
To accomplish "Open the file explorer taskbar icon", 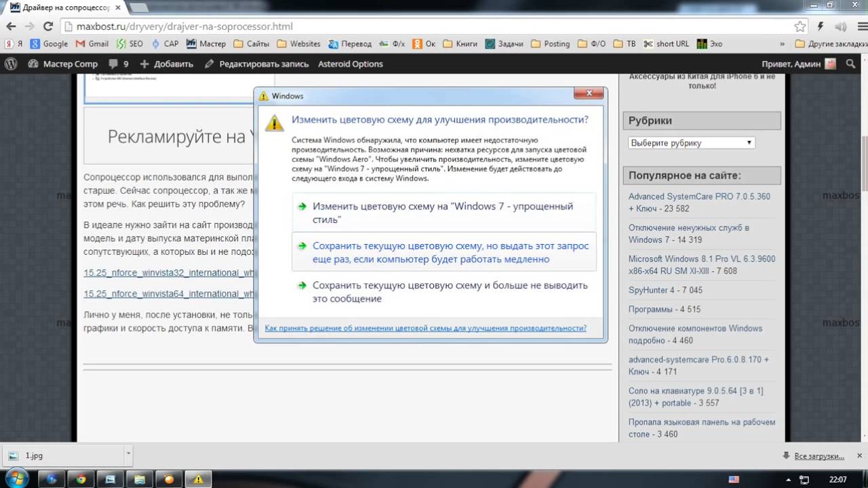I will point(140,479).
